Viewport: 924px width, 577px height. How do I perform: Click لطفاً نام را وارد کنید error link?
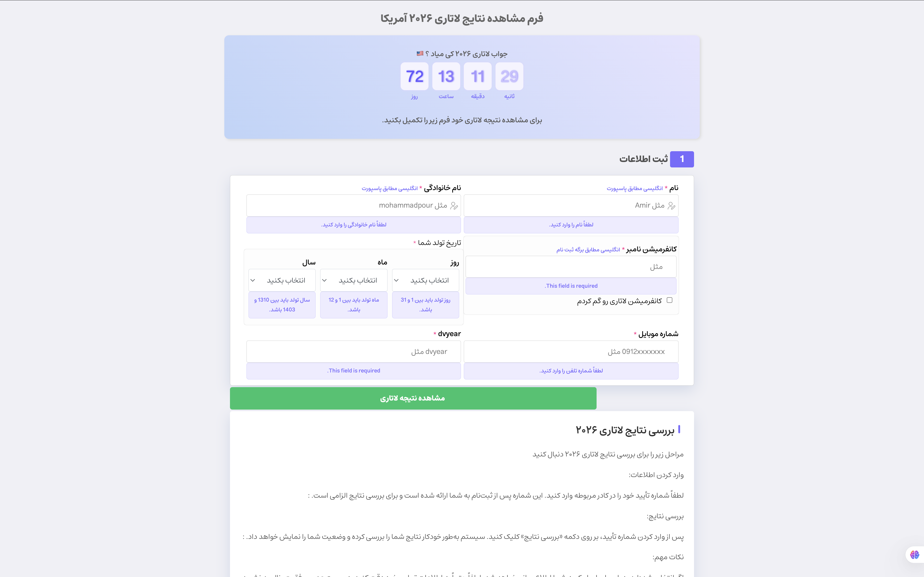[571, 224]
